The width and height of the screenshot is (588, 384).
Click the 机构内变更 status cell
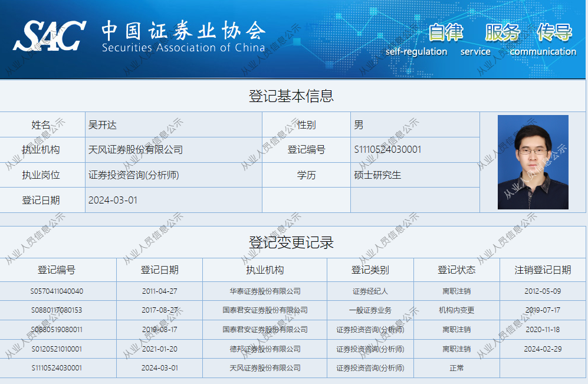coord(456,310)
